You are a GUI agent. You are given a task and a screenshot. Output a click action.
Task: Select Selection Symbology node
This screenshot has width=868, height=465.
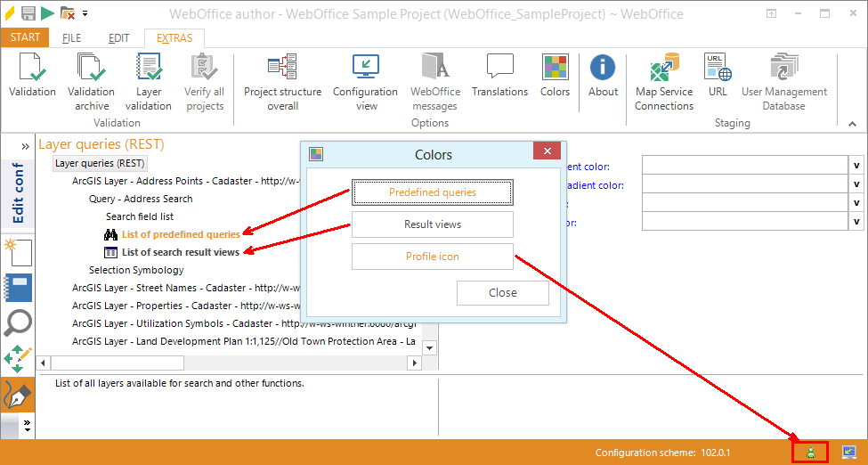click(136, 270)
